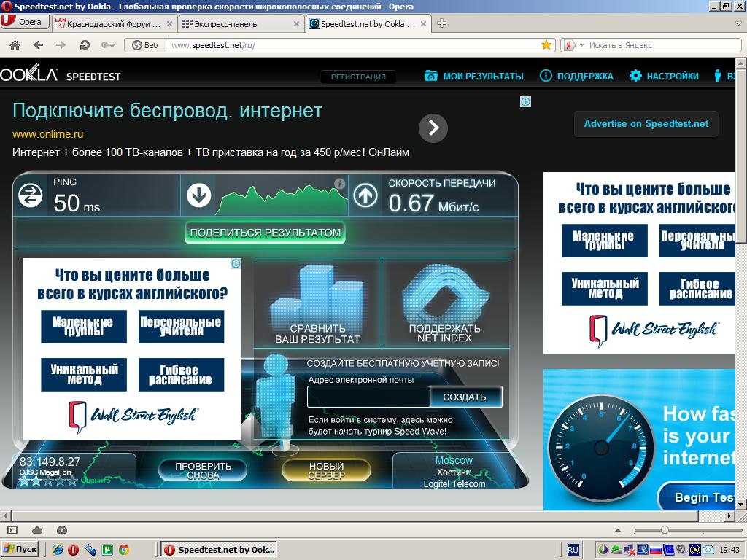Click the upload arrow icon
The width and height of the screenshot is (747, 560).
[x=365, y=195]
